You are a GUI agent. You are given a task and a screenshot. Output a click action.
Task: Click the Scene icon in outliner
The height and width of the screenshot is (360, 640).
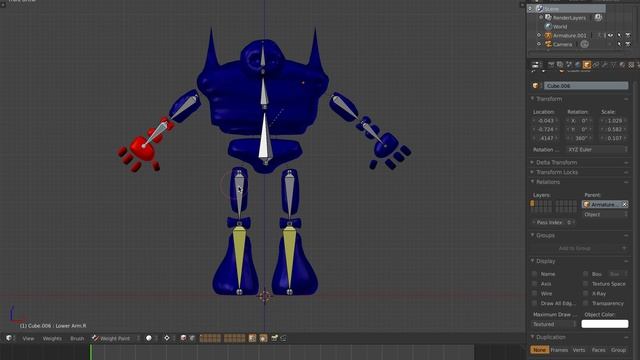pos(539,9)
